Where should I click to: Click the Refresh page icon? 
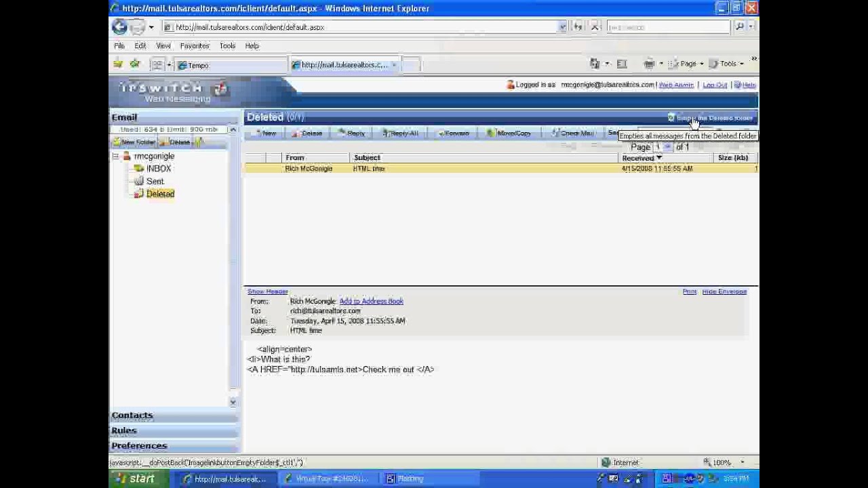[578, 26]
